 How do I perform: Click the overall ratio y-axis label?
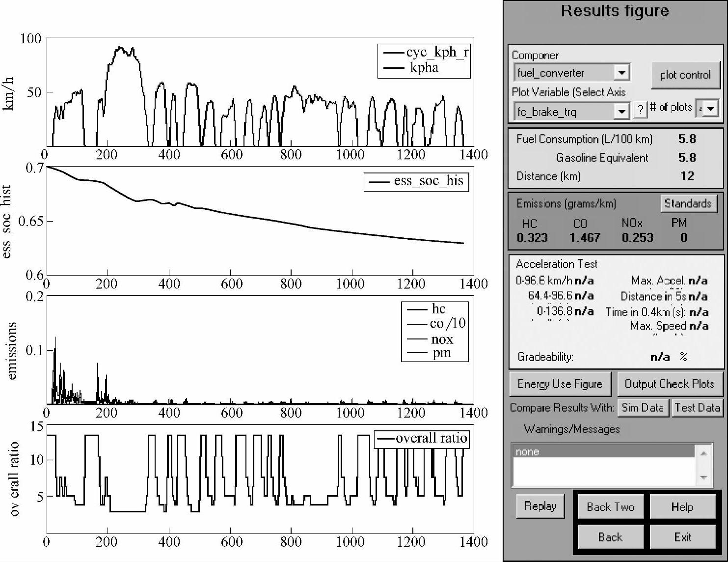(14, 479)
